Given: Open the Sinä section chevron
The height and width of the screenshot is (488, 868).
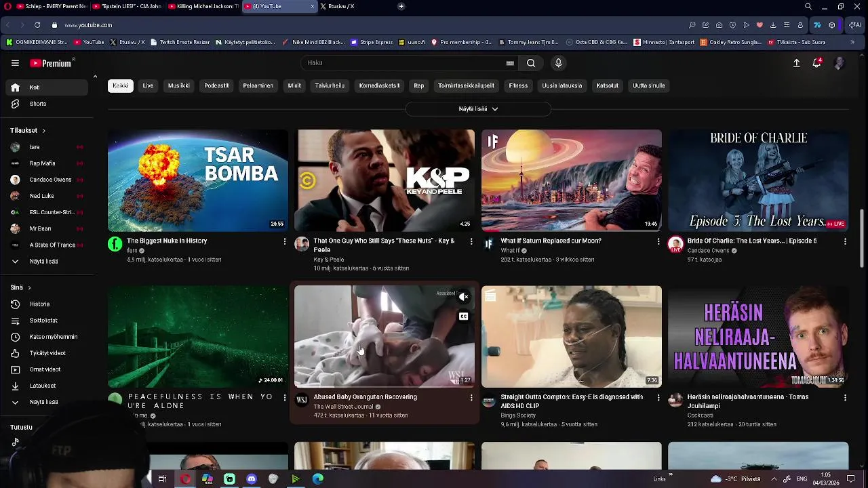Looking at the screenshot, I should point(29,287).
